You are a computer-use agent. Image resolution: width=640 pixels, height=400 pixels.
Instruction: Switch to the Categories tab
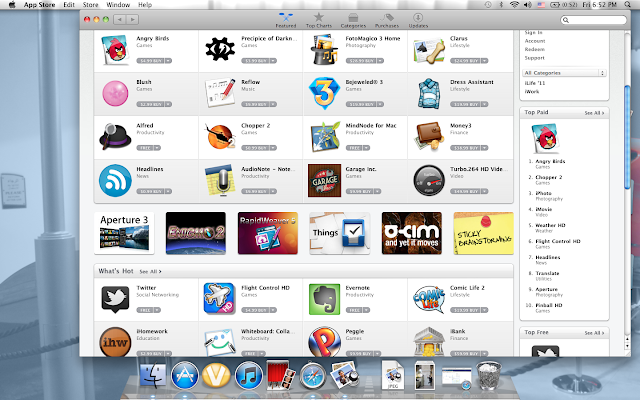[x=353, y=20]
